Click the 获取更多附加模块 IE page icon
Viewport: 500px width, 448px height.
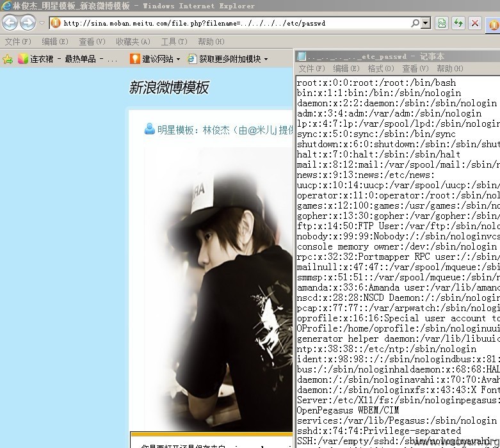click(x=192, y=59)
